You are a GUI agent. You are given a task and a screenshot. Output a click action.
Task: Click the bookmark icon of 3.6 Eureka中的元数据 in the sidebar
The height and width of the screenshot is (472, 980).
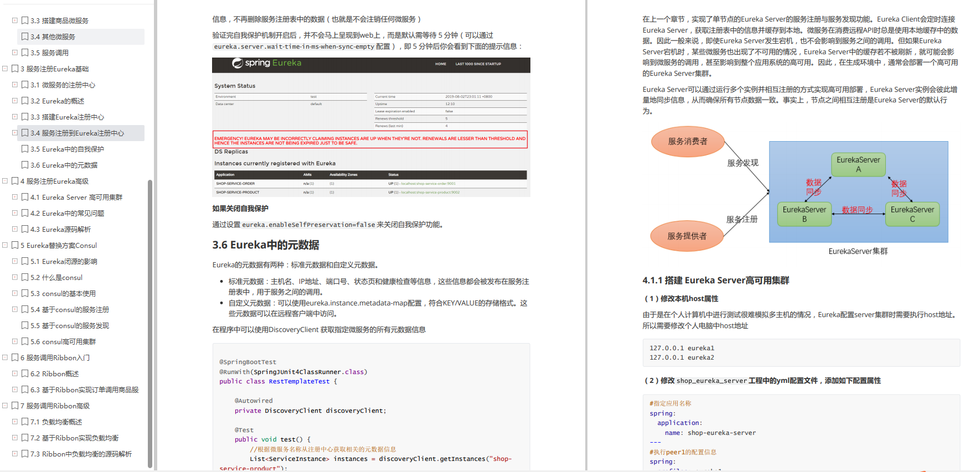coord(25,165)
